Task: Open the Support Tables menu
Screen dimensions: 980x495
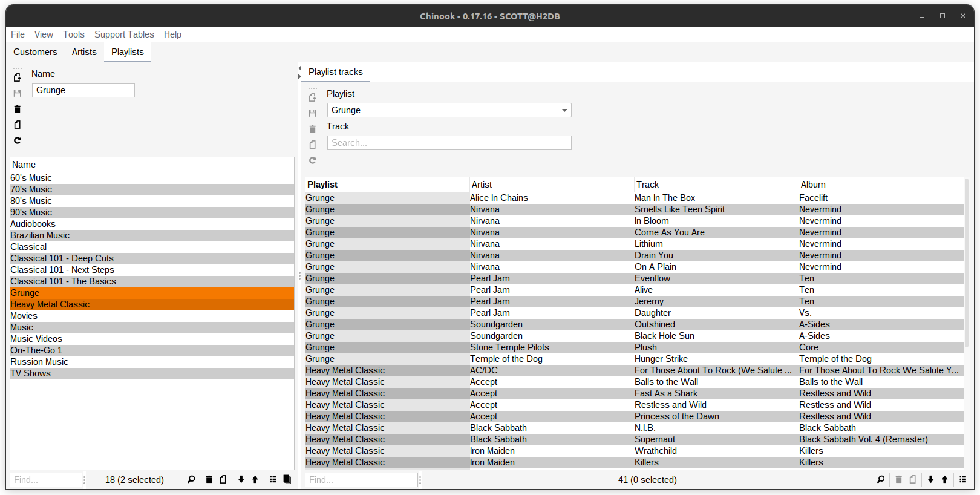Action: point(124,34)
